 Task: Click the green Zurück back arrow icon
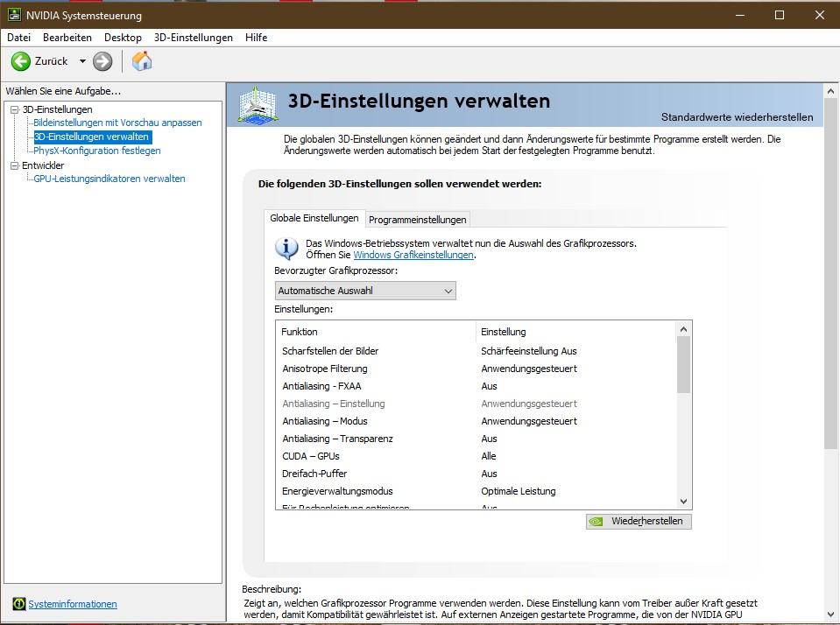coord(21,61)
